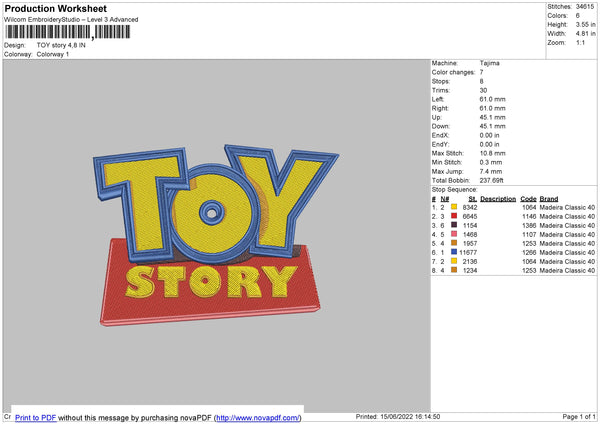Click the Height value 3.55 in

coord(585,24)
